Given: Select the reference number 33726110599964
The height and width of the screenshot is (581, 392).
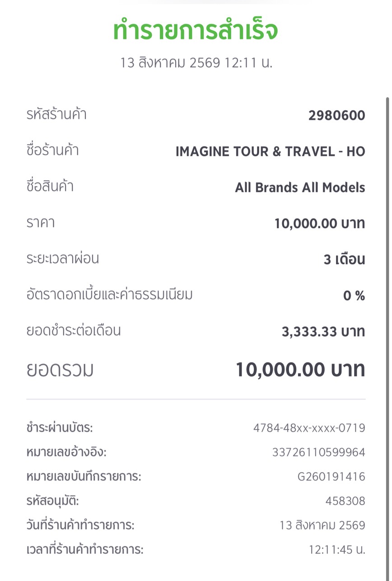Looking at the screenshot, I should click(x=318, y=452).
